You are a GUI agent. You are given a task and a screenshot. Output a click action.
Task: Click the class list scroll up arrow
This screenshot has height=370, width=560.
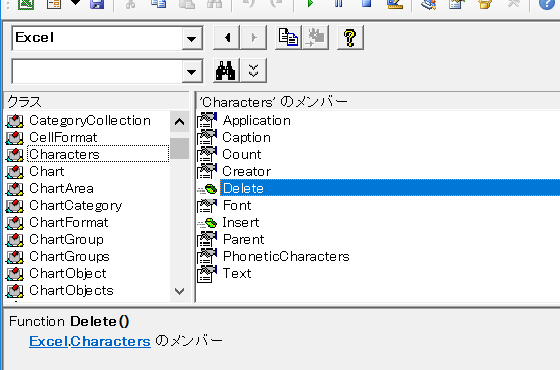pos(179,122)
